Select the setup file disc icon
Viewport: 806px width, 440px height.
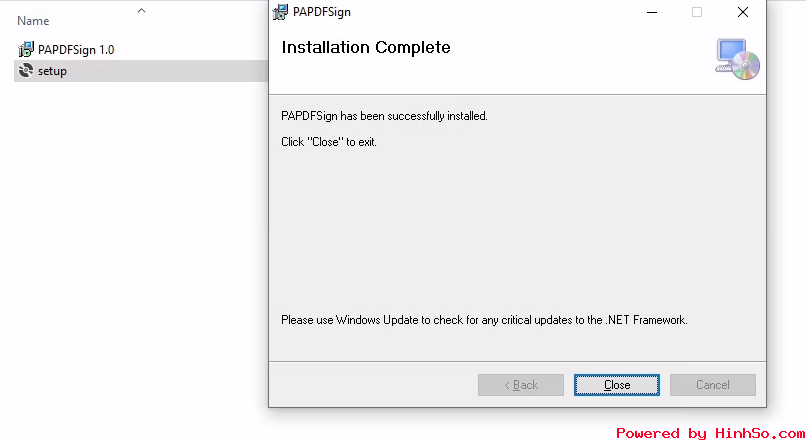tap(26, 70)
